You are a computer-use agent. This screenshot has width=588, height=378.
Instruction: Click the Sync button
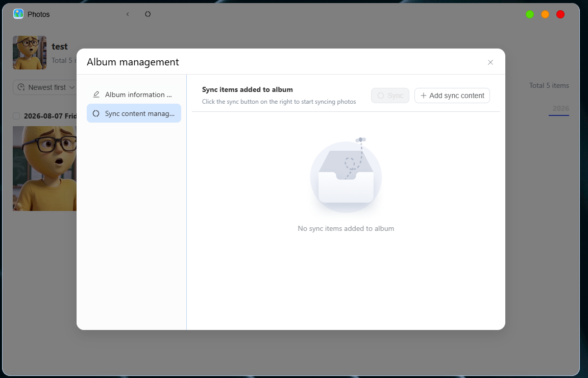pos(390,96)
